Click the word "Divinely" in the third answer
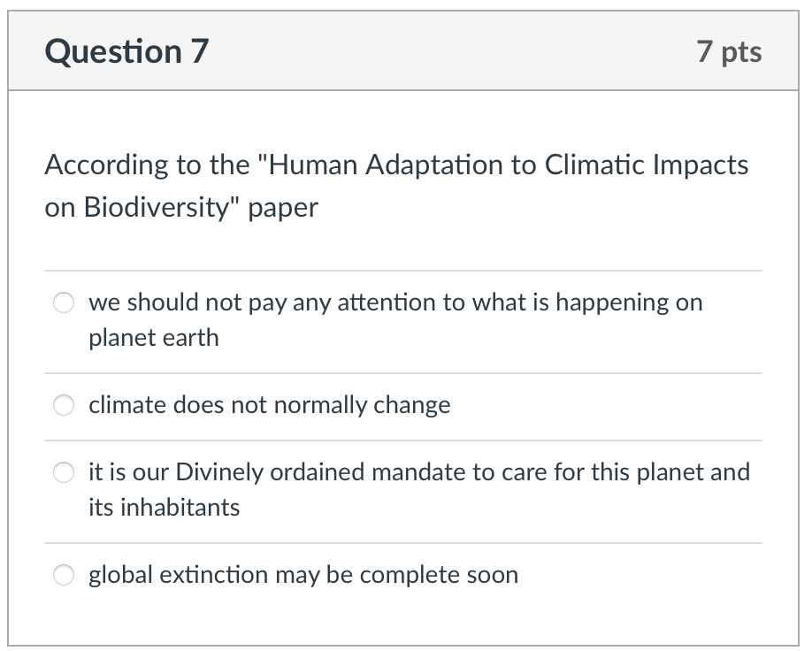This screenshot has height=651, width=812. pyautogui.click(x=217, y=472)
